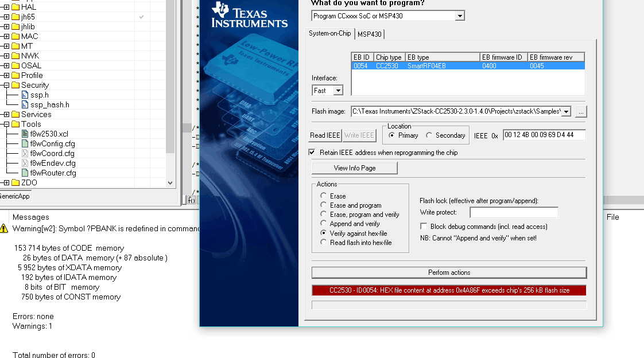The height and width of the screenshot is (358, 644).
Task: Click the MAC folder icon
Action: click(x=15, y=37)
